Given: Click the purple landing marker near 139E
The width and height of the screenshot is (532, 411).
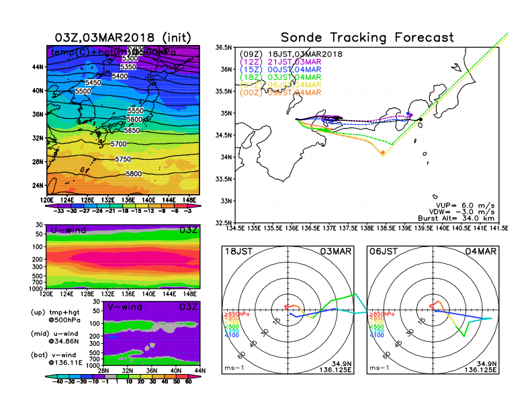Looking at the screenshot, I should 410,114.
